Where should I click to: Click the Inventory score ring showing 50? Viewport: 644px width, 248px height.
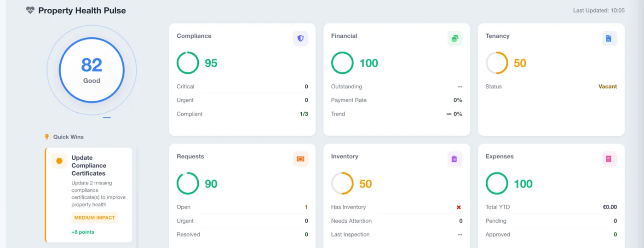click(342, 184)
